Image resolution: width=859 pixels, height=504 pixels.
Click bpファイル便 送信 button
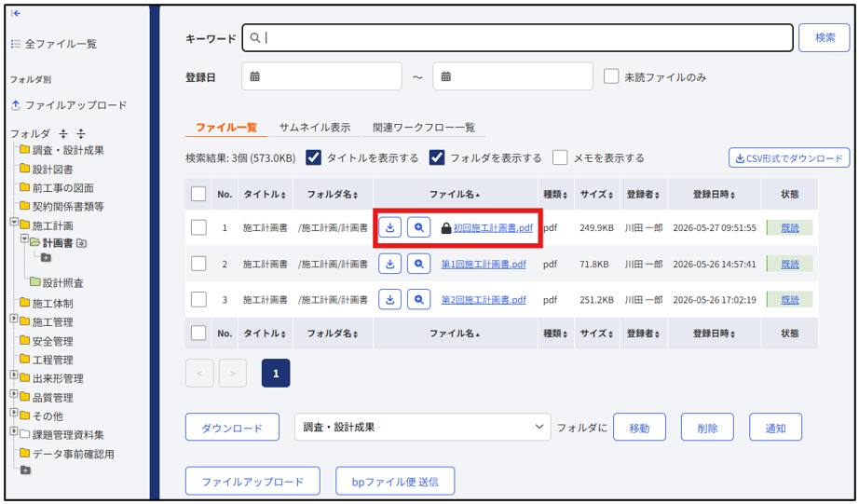click(x=395, y=481)
